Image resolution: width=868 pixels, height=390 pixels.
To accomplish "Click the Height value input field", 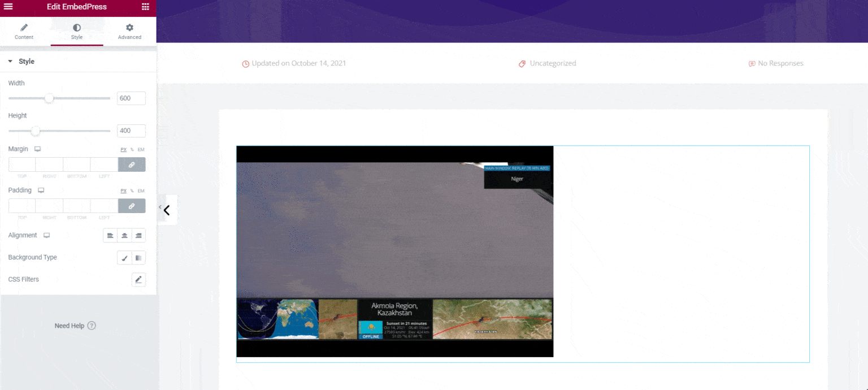I will pyautogui.click(x=131, y=131).
